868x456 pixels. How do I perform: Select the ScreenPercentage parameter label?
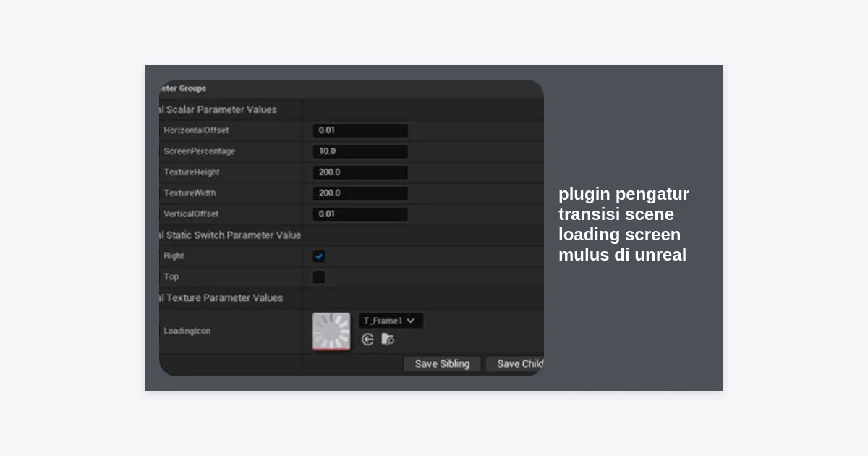click(x=199, y=152)
